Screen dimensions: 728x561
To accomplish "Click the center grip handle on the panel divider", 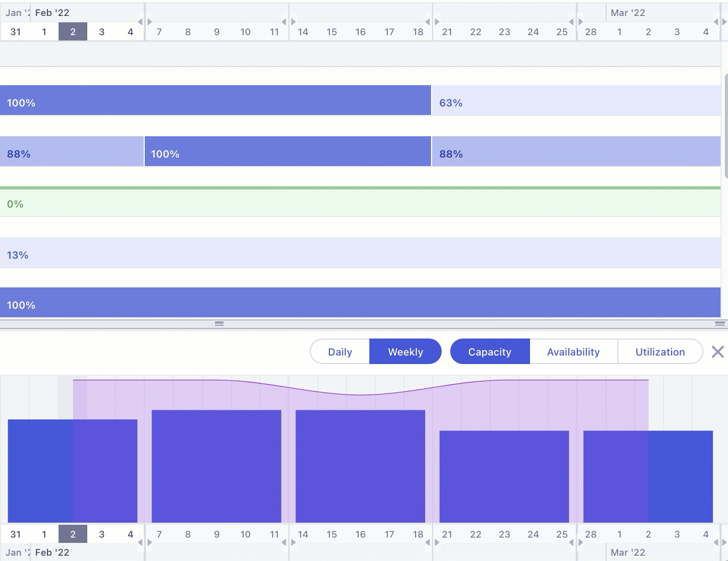I will [x=219, y=324].
